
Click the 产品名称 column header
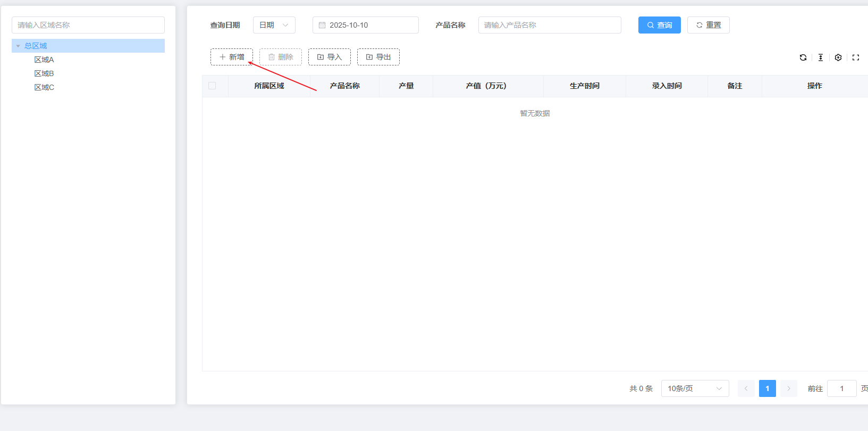click(x=344, y=86)
